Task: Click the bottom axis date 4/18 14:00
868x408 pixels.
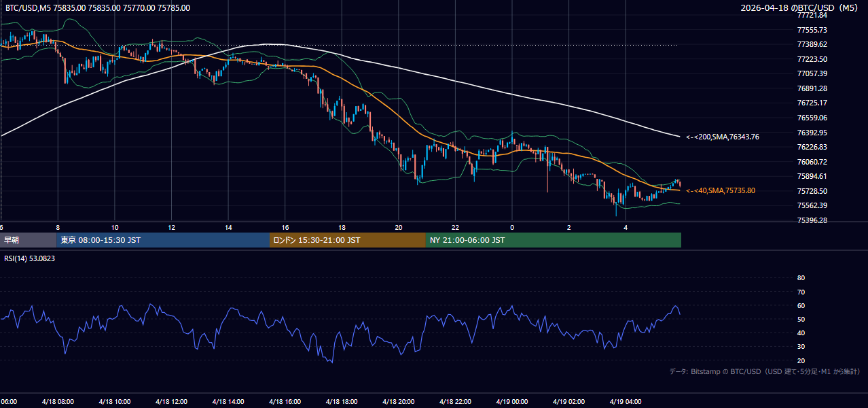Action: [228, 402]
